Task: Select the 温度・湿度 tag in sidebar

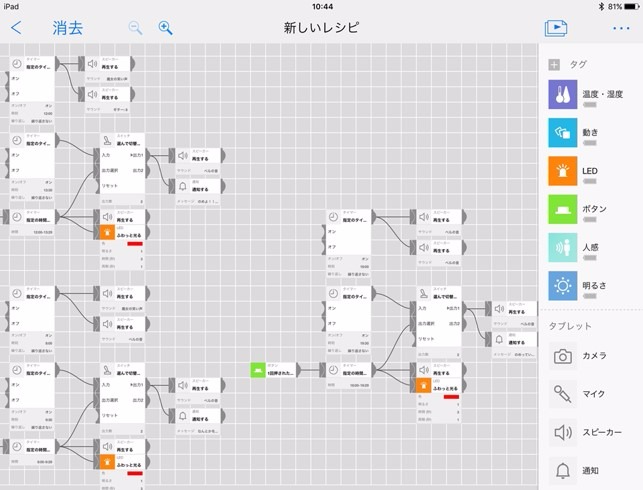Action: 586,95
